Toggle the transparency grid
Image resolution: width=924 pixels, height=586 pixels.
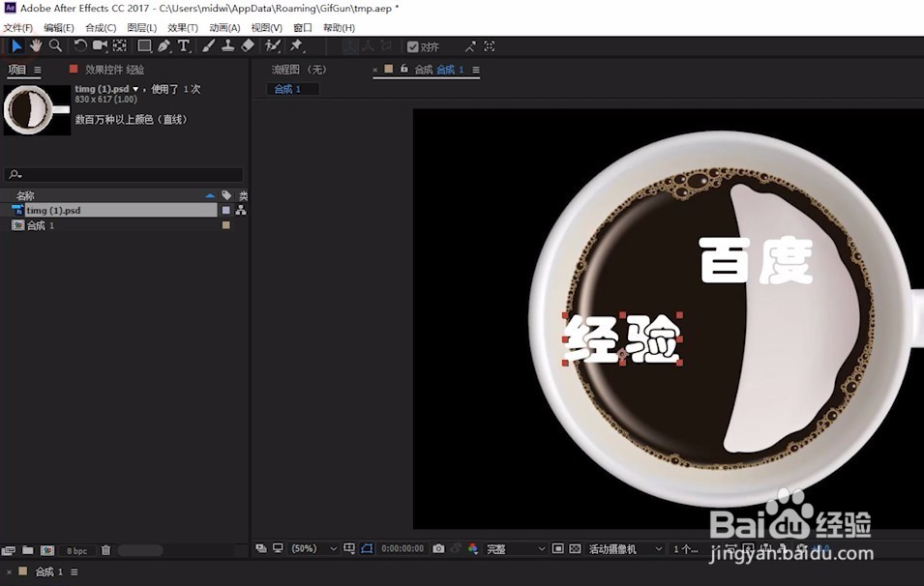(575, 548)
